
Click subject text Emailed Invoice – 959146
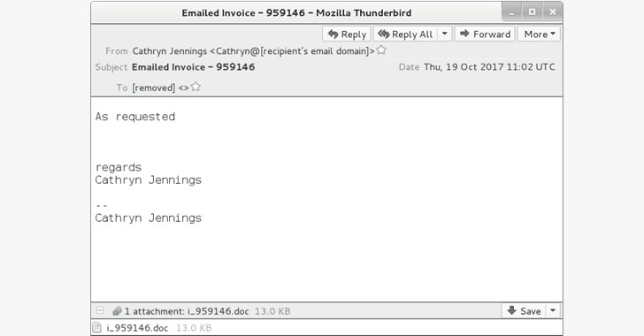(193, 67)
